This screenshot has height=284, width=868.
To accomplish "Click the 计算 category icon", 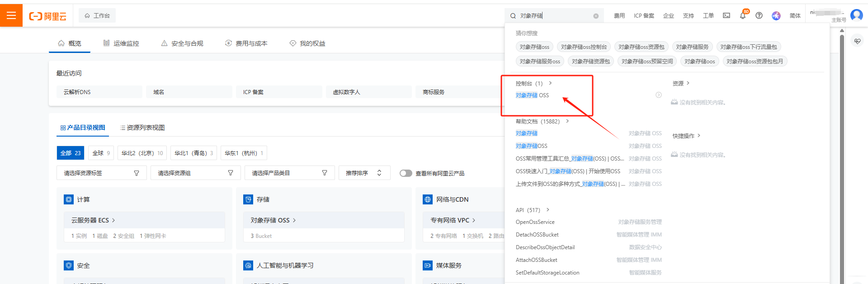I will coord(69,199).
